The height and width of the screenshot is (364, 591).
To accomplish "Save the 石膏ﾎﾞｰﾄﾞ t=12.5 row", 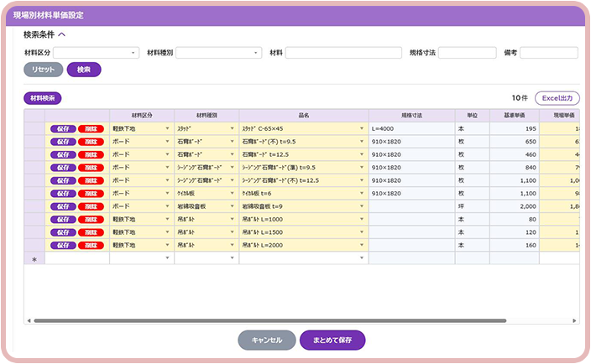I will (63, 154).
